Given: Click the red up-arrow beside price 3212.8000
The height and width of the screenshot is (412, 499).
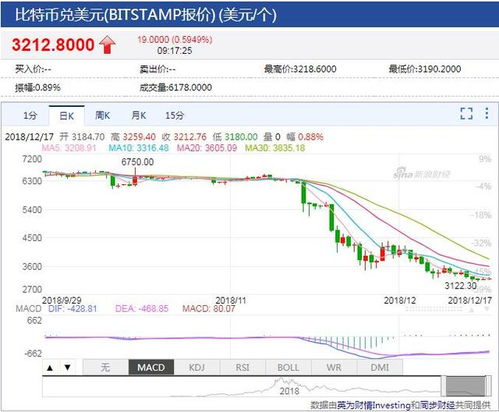Looking at the screenshot, I should (x=107, y=44).
